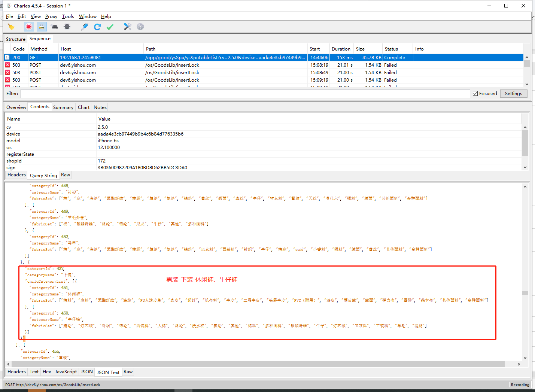Open the Edit menu

point(22,16)
